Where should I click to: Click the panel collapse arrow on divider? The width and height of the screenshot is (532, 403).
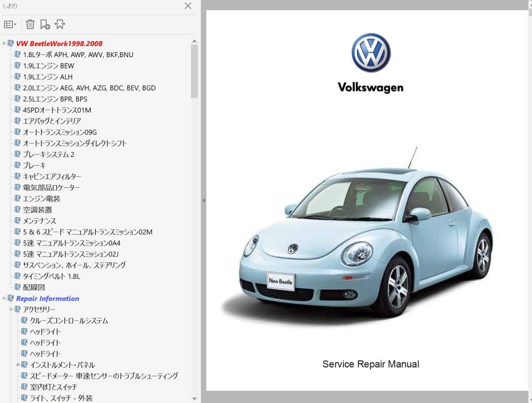pyautogui.click(x=203, y=201)
